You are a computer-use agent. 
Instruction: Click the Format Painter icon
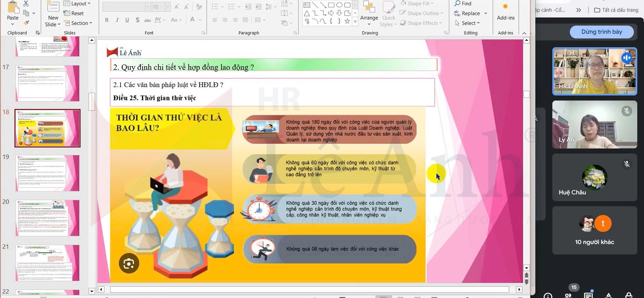click(26, 23)
